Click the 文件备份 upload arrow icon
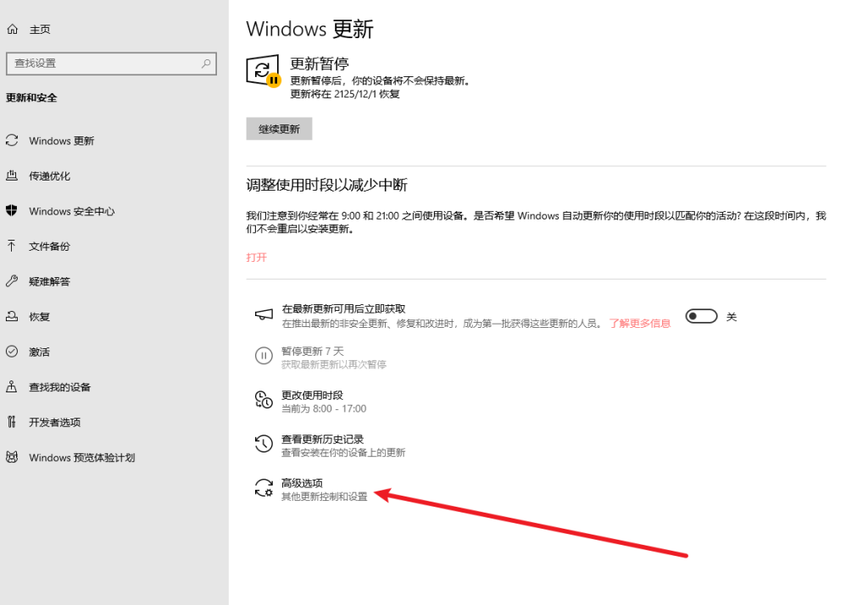Viewport: 868px width, 605px height. (x=12, y=247)
